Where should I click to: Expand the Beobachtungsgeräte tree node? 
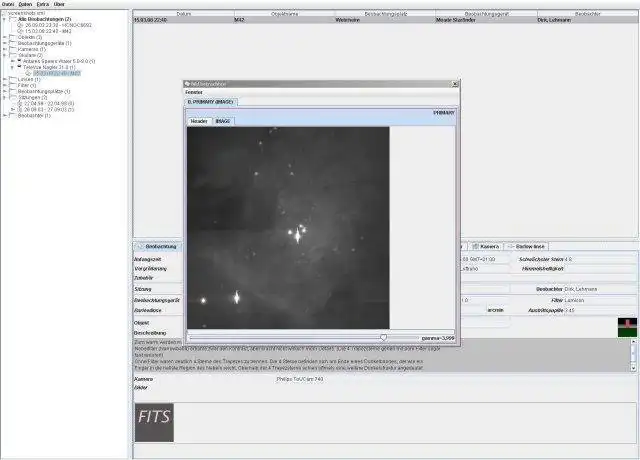(x=4, y=43)
